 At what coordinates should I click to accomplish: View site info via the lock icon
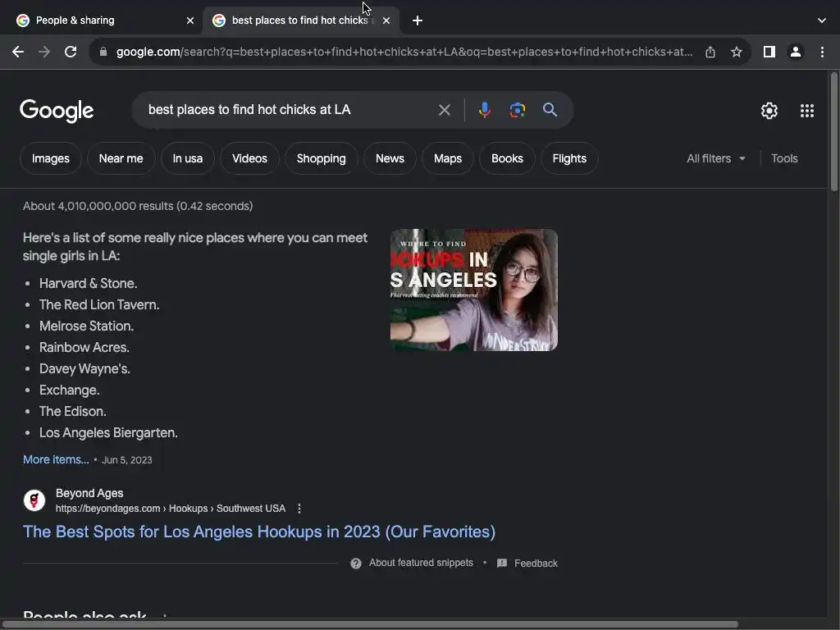coord(103,52)
